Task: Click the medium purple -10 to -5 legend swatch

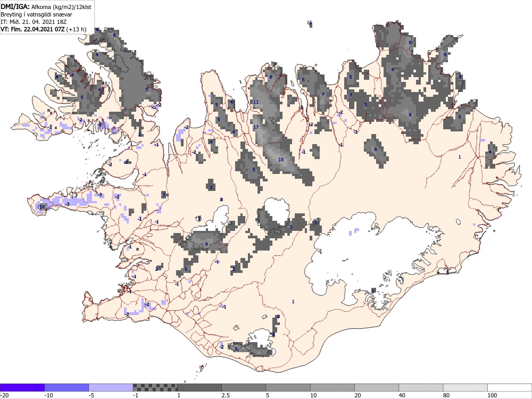Action: point(66,387)
